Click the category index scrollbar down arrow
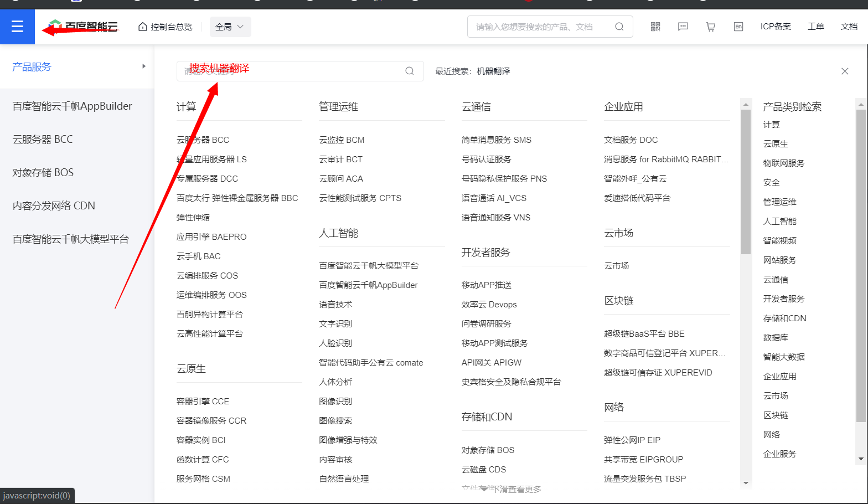The width and height of the screenshot is (868, 504). [x=861, y=459]
